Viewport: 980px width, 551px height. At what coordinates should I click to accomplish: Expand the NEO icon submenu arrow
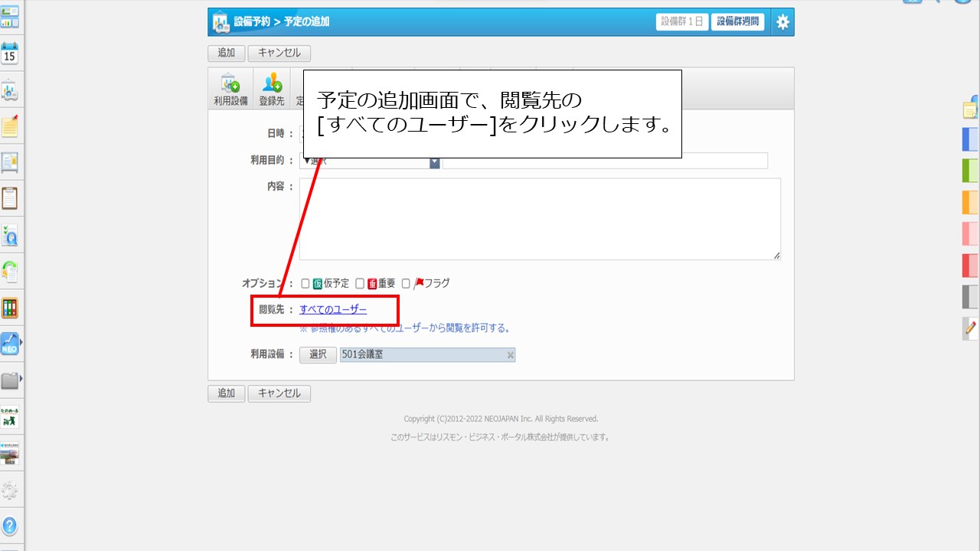[21, 342]
